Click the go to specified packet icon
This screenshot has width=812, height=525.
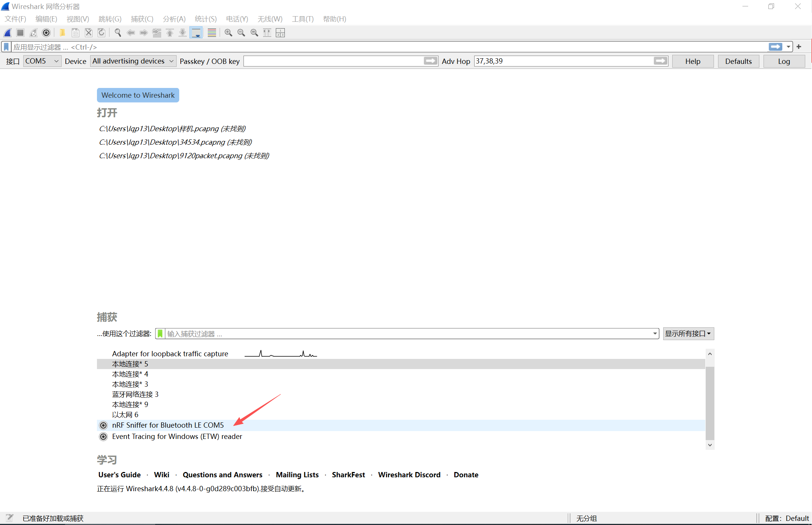click(157, 33)
